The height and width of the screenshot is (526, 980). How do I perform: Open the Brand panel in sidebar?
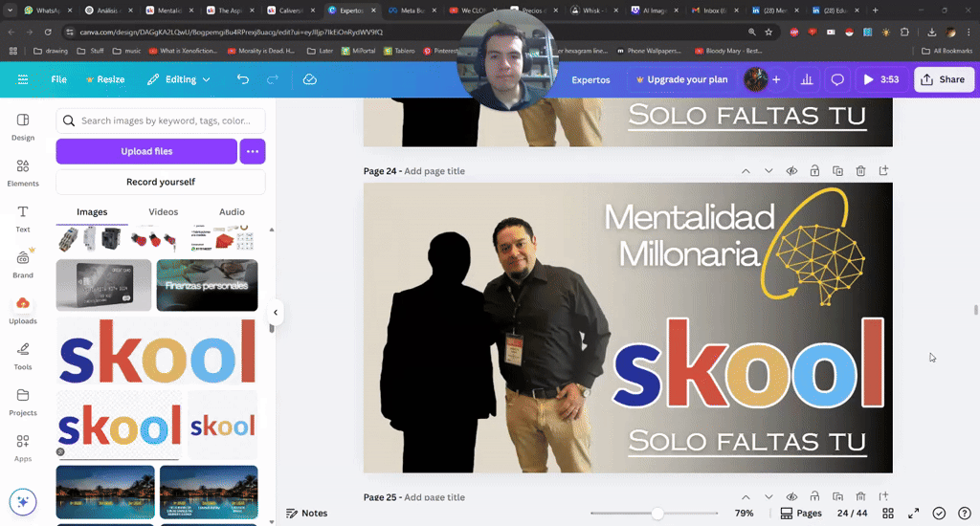(x=23, y=265)
